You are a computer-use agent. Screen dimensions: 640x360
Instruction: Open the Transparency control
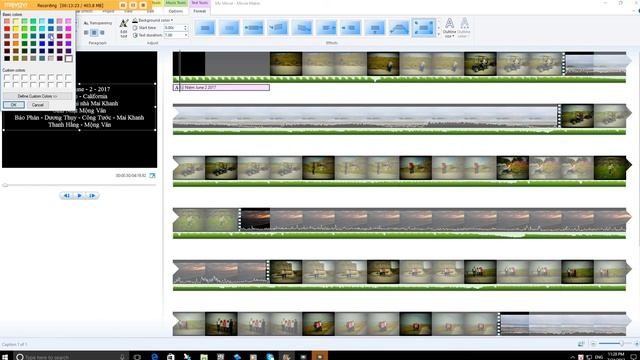98,23
